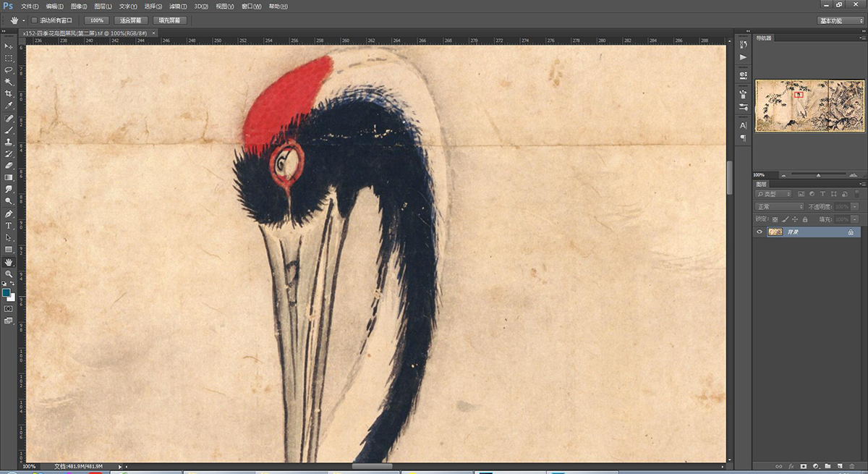Expand the status bar info arrow

120,467
